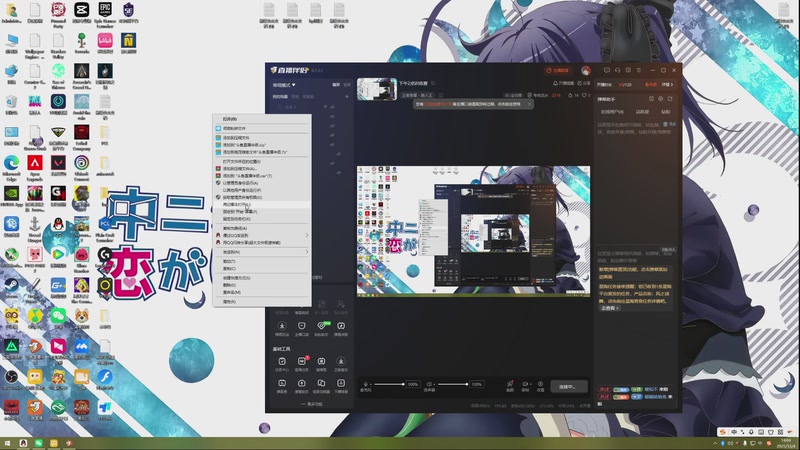Open the speaker device dropdown arrow
Screen dimensions: 800x450
[x=434, y=384]
